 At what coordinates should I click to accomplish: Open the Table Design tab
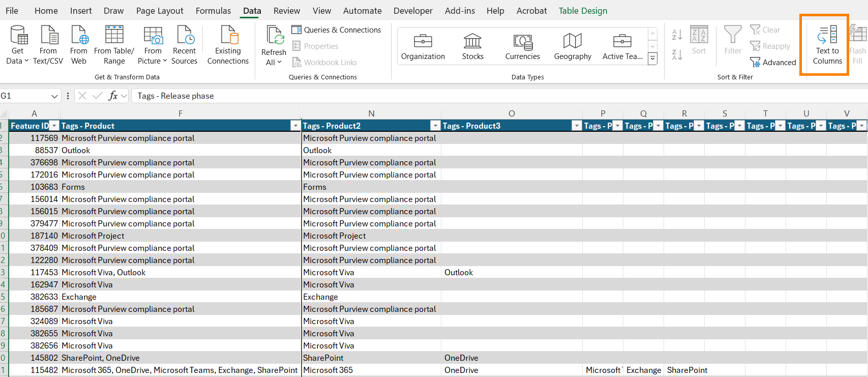click(x=583, y=11)
